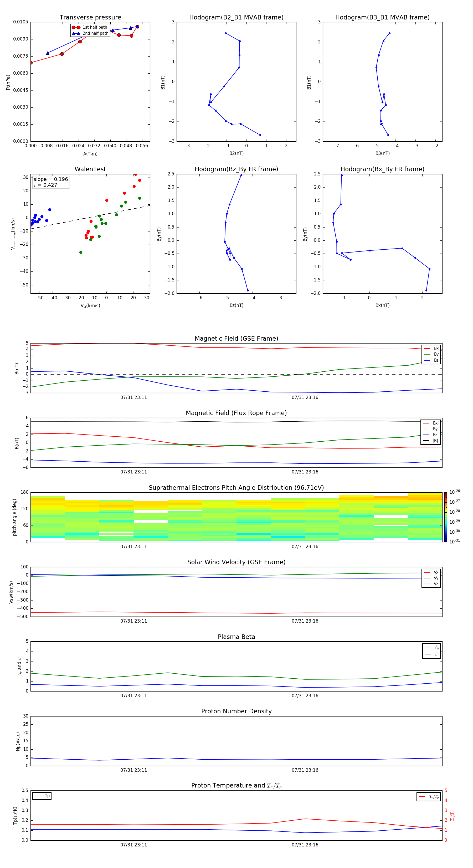Click the Tp(10^6K) y-axis label
473x868 pixels.
15,816
